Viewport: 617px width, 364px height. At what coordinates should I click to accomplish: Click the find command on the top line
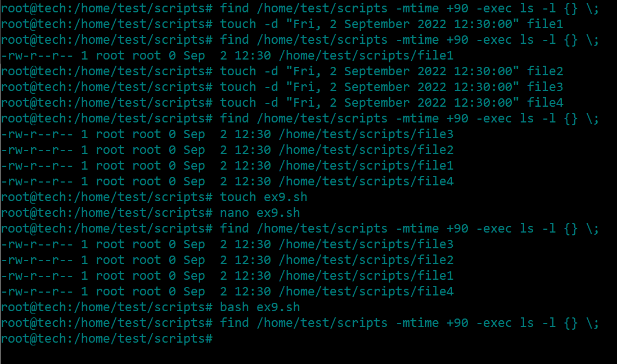409,8
